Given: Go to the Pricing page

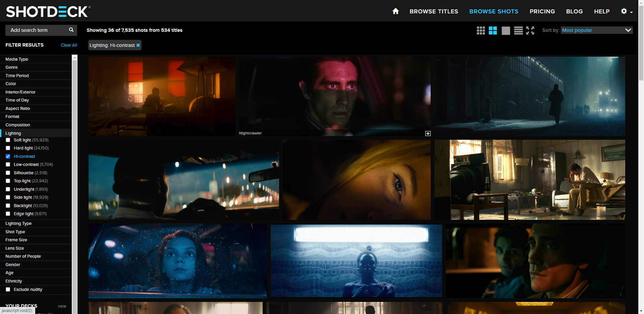Looking at the screenshot, I should (542, 11).
